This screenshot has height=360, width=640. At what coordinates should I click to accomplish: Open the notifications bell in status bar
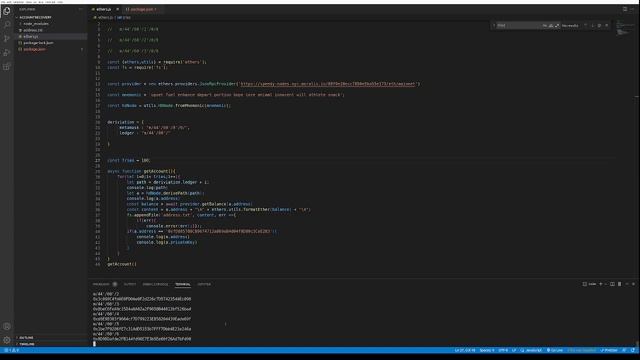pos(633,350)
